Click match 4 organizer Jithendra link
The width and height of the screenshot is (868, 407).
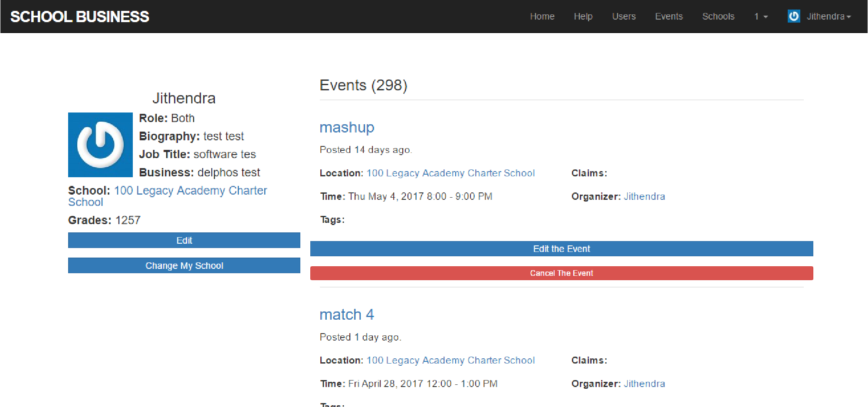pyautogui.click(x=644, y=384)
